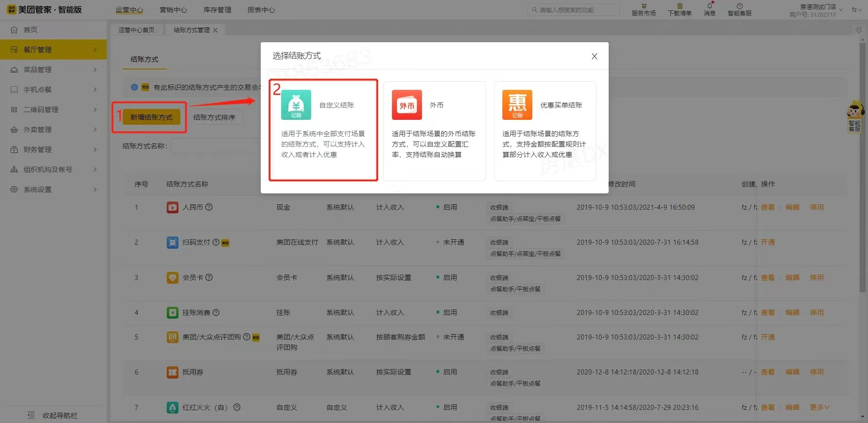The height and width of the screenshot is (423, 868).
Task: Click 开通 link for 扫码支付
Action: click(x=768, y=242)
